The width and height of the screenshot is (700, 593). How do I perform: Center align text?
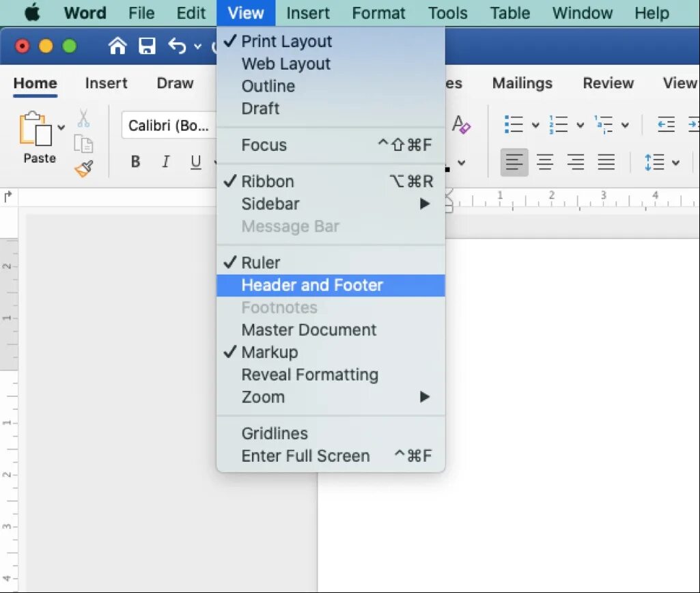[545, 162]
